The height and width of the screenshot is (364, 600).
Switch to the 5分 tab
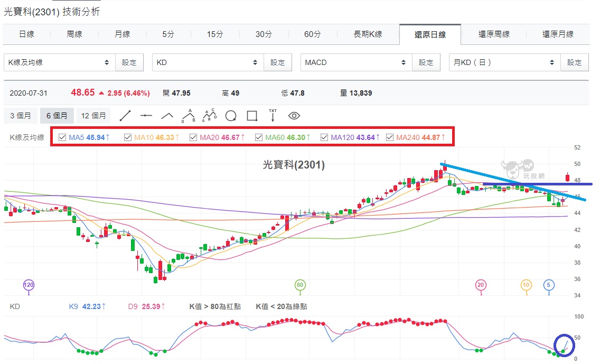coord(168,34)
